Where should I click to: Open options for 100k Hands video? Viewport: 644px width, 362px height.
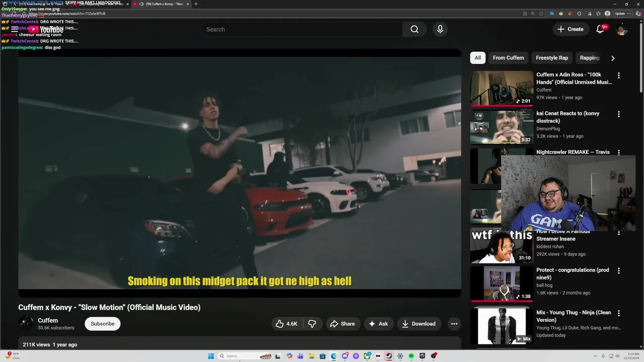click(x=619, y=75)
